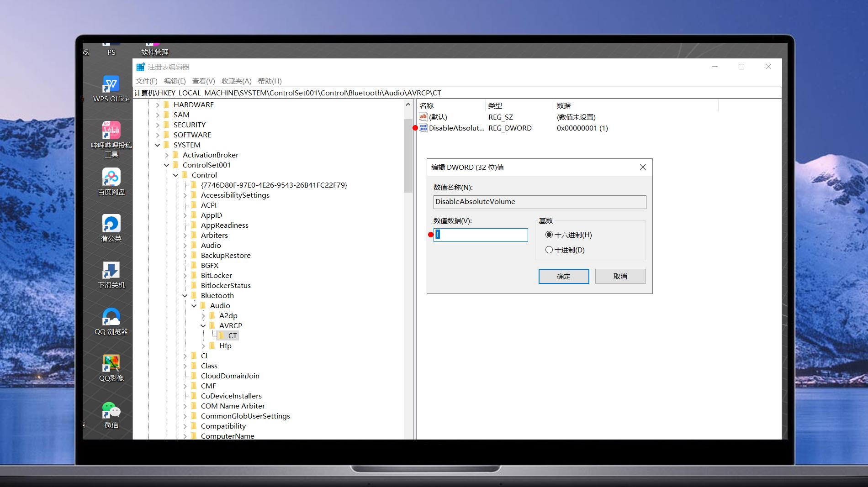Launch the 微信 desktop shortcut
This screenshot has height=487, width=868.
pos(111,411)
